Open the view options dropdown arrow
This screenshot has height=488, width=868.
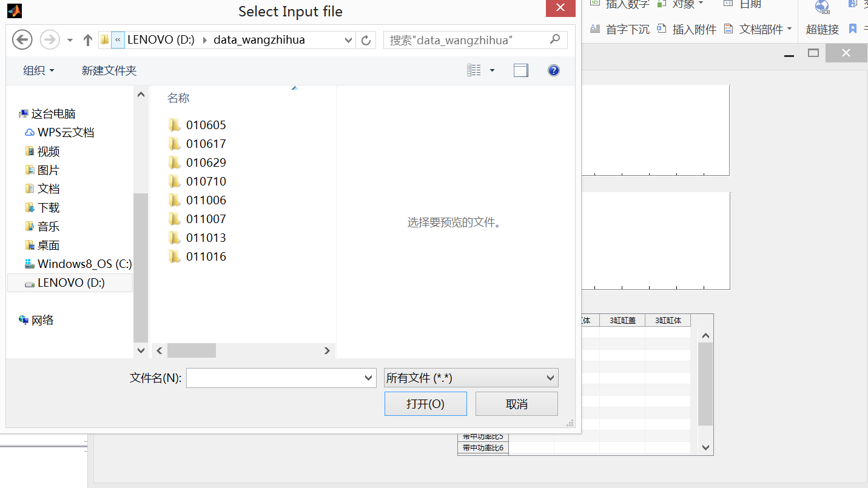(x=492, y=70)
